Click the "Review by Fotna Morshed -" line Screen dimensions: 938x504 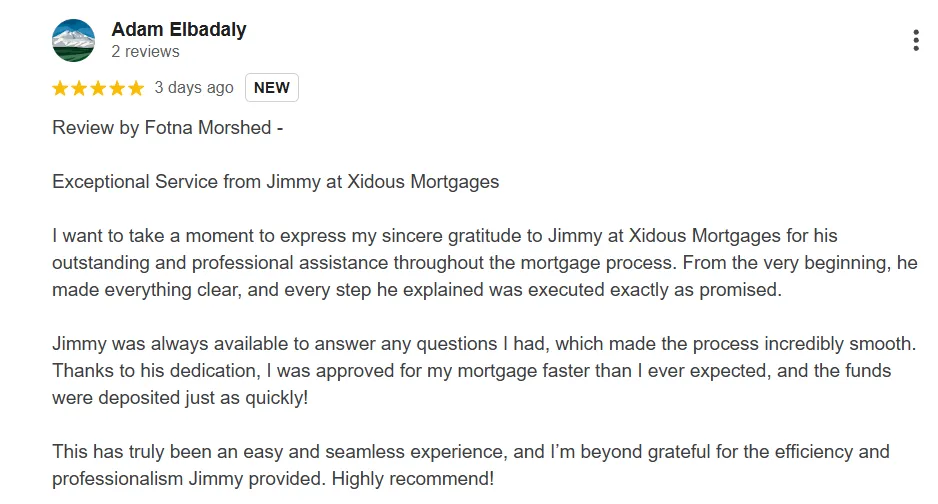pos(168,128)
